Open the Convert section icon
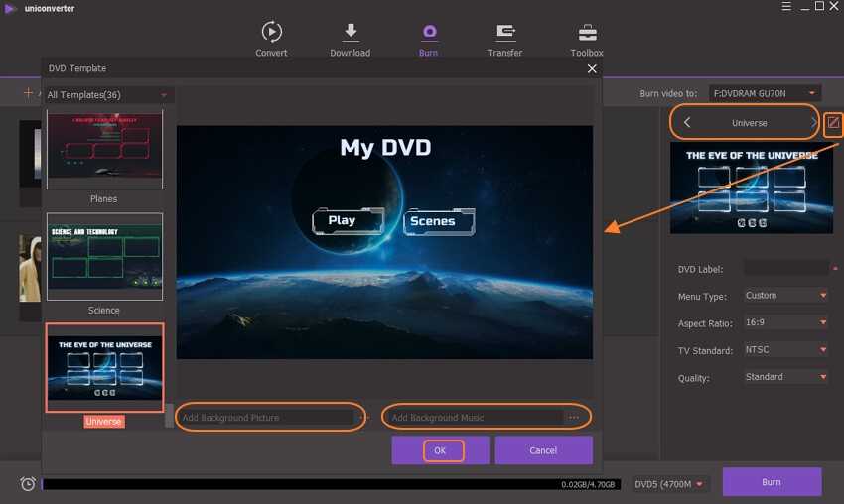 click(271, 32)
